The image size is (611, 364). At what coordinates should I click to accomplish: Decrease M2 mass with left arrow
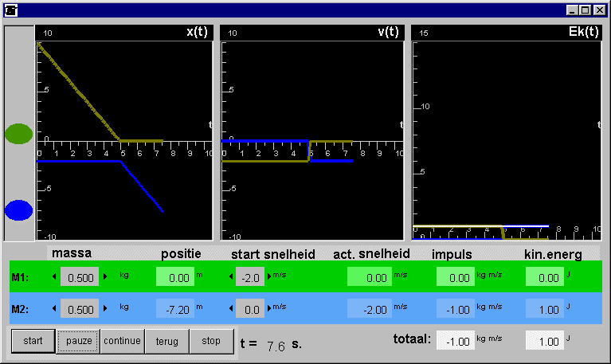(x=54, y=308)
